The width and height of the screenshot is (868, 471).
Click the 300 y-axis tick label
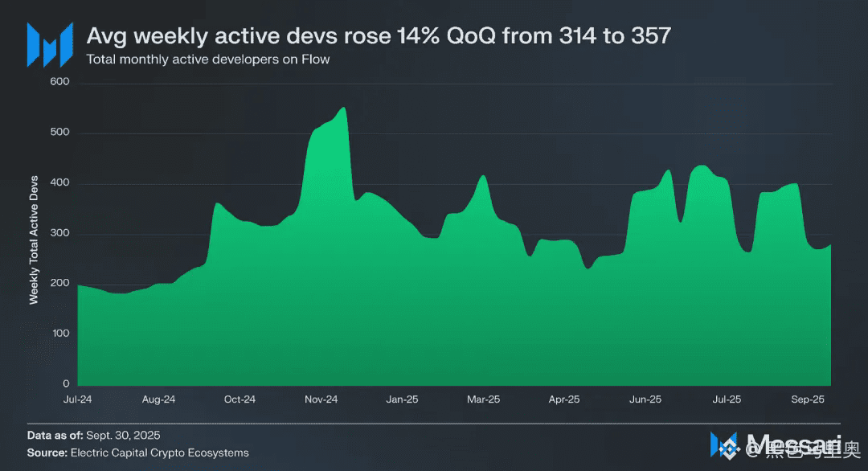click(x=59, y=232)
